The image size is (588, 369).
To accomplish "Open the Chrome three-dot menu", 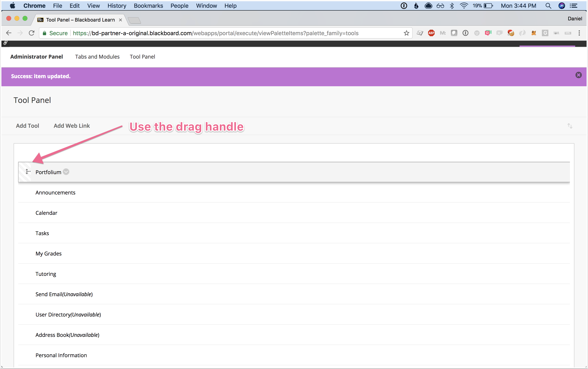I will click(579, 33).
